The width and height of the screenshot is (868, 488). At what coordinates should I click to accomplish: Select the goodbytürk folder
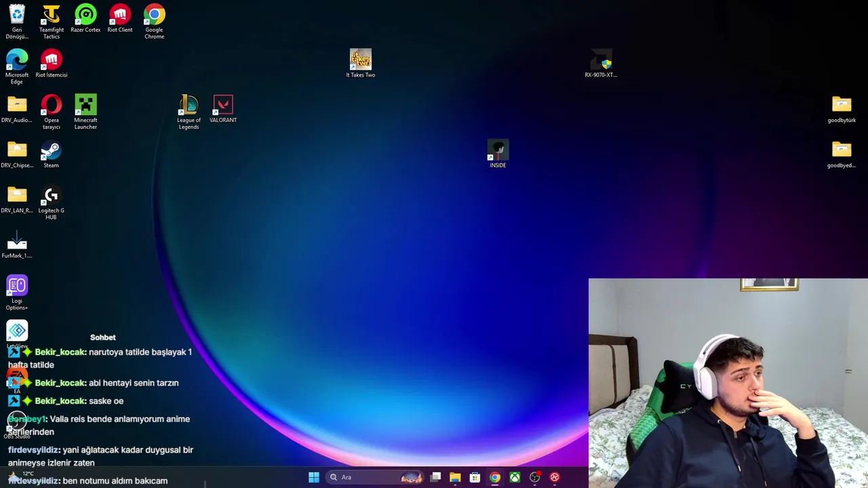(x=842, y=109)
